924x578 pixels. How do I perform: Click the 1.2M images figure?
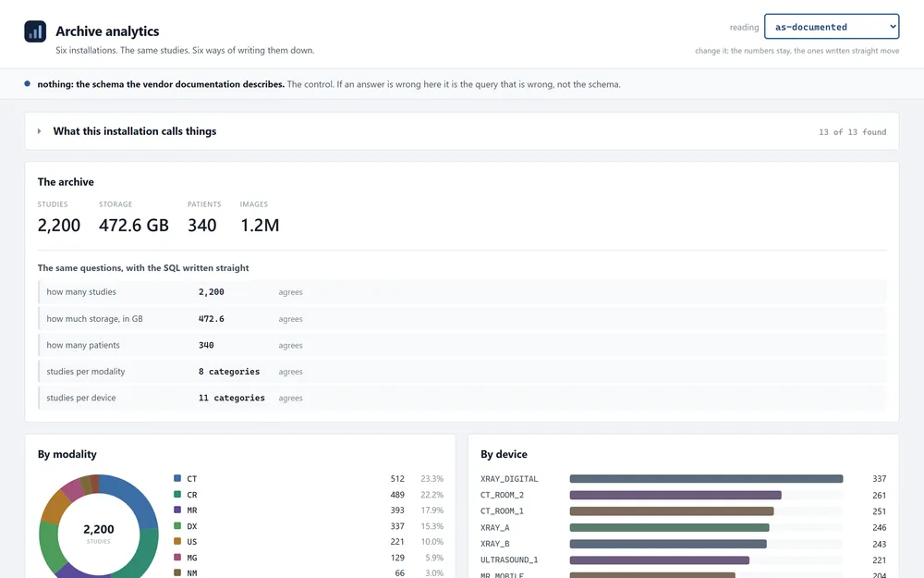click(260, 226)
